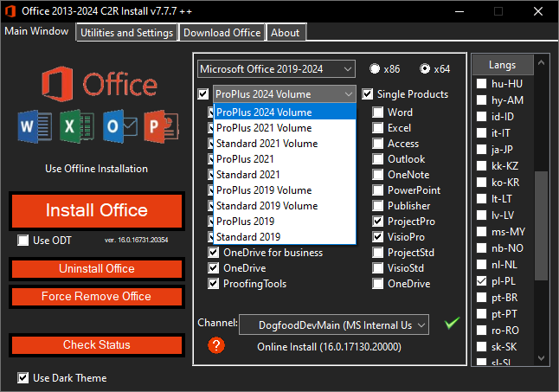The height and width of the screenshot is (392, 559).
Task: Enable the Use ODT checkbox
Action: pyautogui.click(x=23, y=241)
